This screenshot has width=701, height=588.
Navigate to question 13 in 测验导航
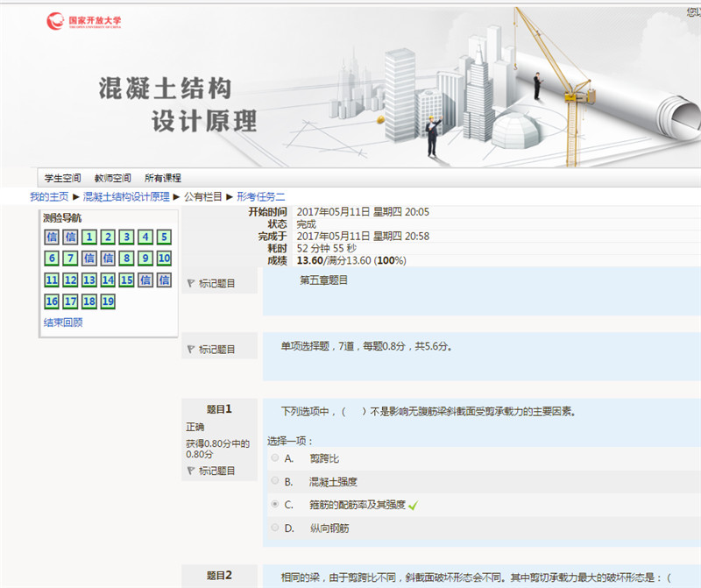89,280
